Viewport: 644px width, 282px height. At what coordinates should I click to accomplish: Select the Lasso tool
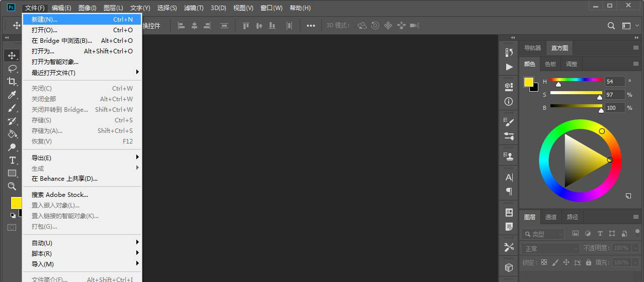tap(12, 68)
